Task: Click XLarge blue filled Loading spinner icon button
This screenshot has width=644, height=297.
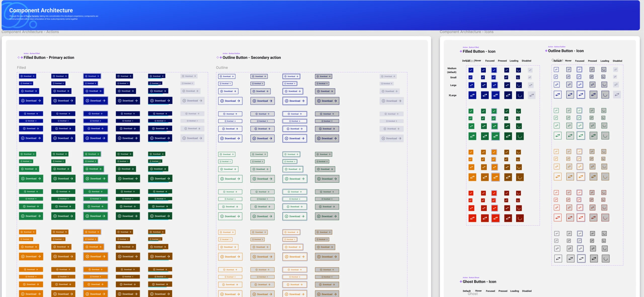Action: (x=520, y=95)
